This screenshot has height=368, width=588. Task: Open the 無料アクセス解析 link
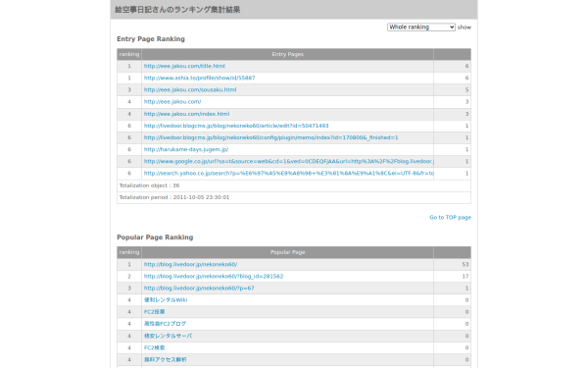coord(166,360)
